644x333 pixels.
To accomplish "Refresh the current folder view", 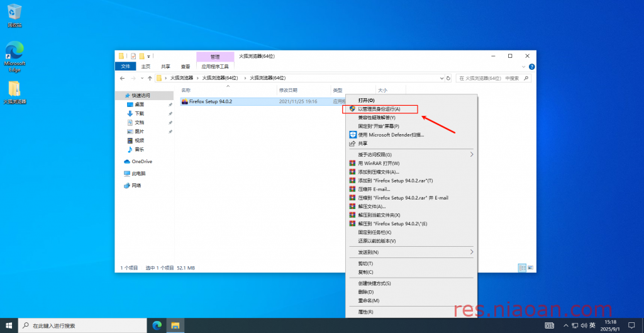I will 448,78.
